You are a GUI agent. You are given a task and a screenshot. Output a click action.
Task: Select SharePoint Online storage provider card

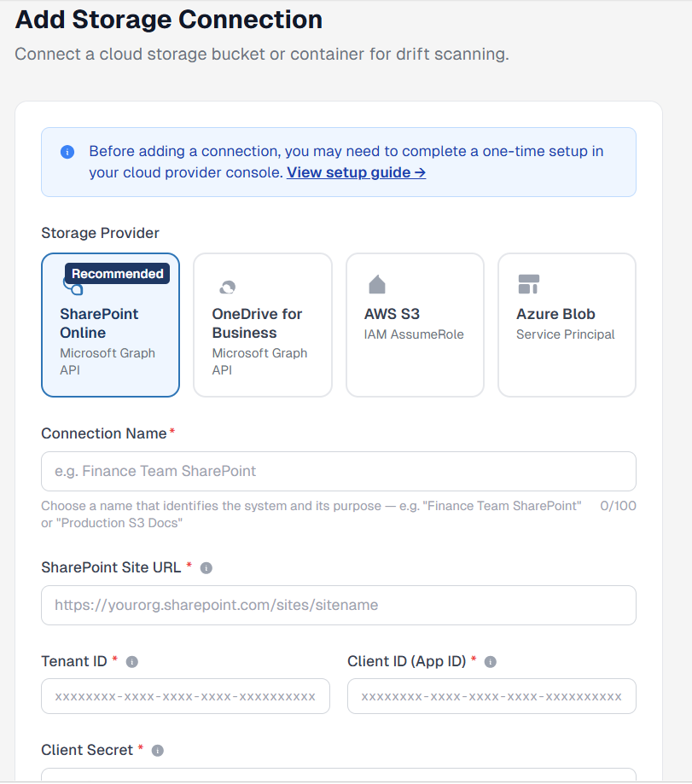pyautogui.click(x=111, y=325)
